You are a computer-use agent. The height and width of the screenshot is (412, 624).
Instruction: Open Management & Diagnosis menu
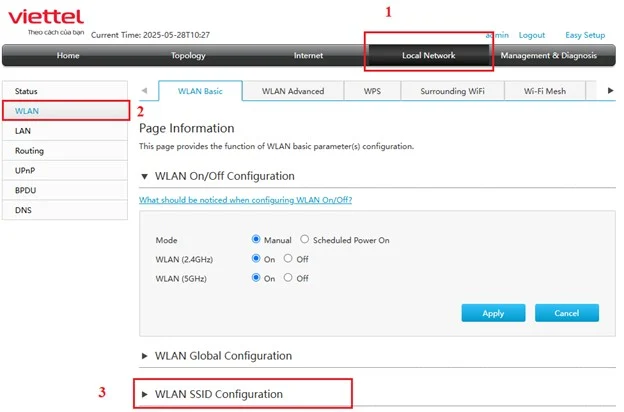(548, 55)
